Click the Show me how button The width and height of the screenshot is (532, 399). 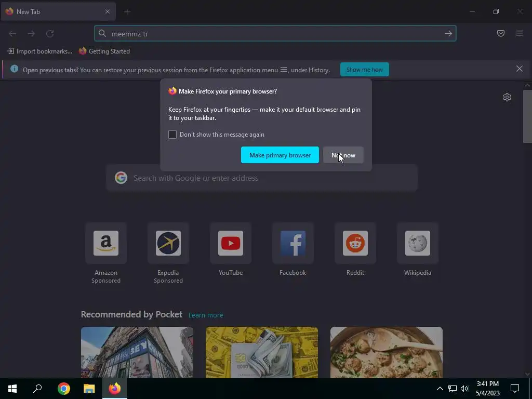(x=364, y=70)
